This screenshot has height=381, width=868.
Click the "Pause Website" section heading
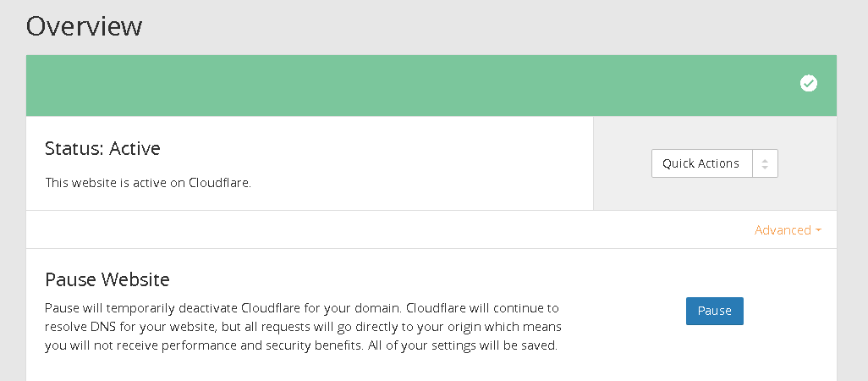[107, 279]
